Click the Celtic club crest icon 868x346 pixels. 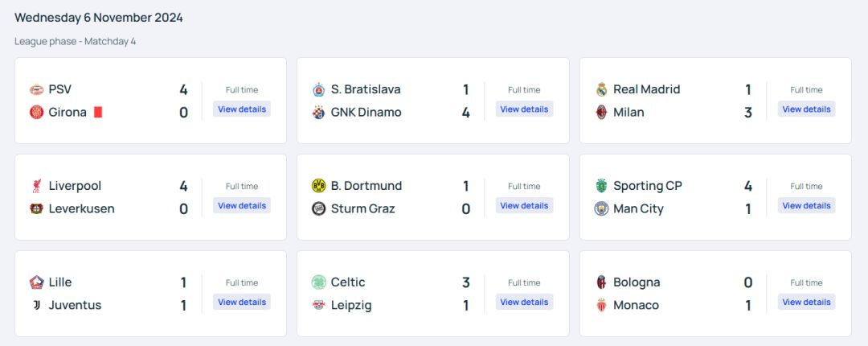coord(318,282)
